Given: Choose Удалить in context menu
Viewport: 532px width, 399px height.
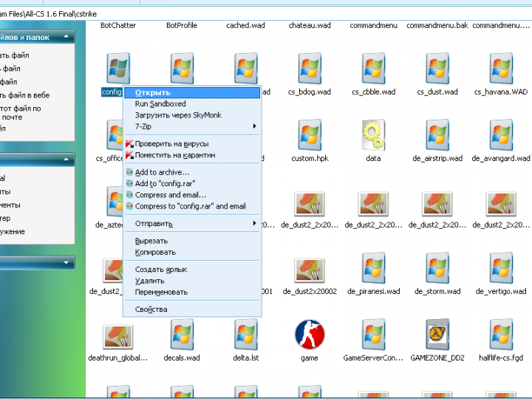Looking at the screenshot, I should 192,281.
